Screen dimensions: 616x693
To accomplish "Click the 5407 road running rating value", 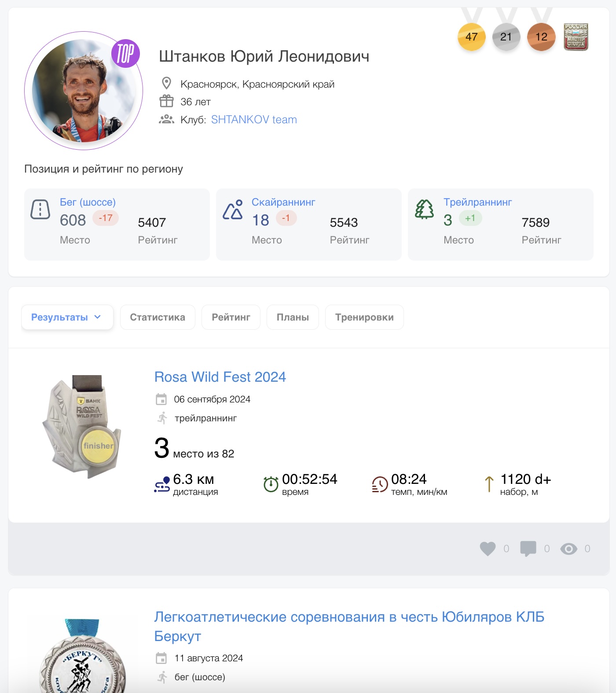I will click(x=152, y=222).
